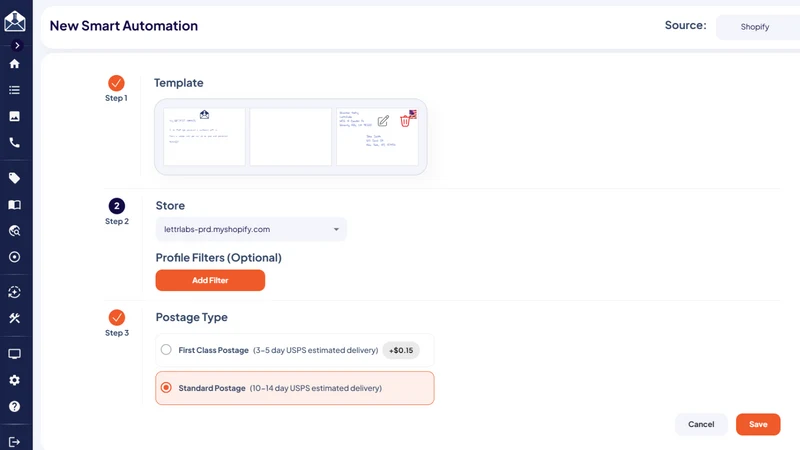Click the +$0.15 price badge
Screen dimensions: 800x450
point(401,350)
